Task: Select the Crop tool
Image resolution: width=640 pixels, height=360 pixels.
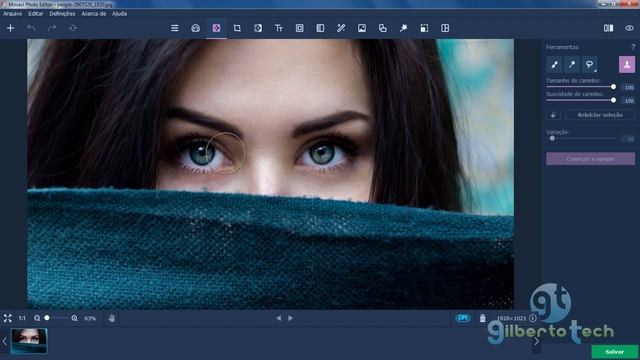Action: point(237,28)
